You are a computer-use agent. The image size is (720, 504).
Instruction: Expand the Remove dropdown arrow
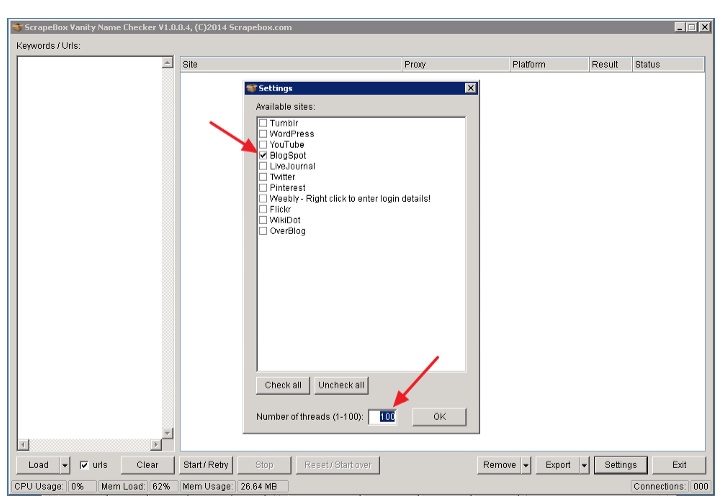526,465
